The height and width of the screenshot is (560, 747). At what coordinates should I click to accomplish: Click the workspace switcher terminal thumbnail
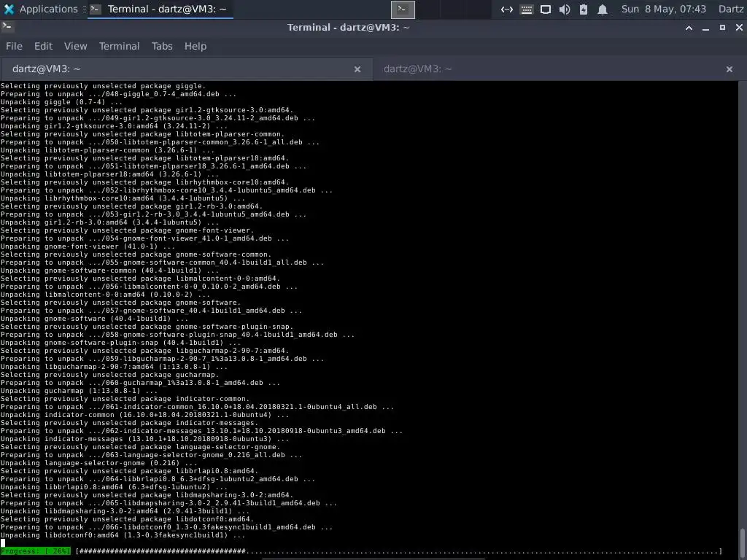pos(403,9)
